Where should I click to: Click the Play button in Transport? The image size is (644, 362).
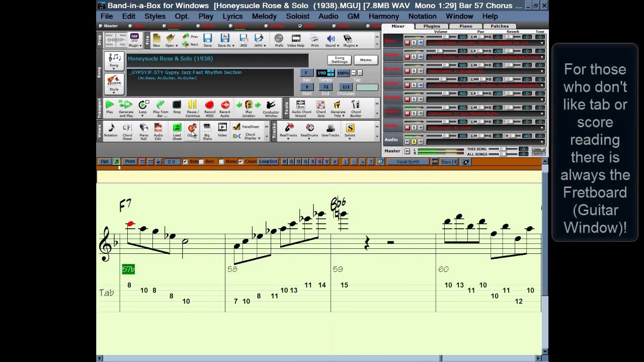tap(110, 108)
